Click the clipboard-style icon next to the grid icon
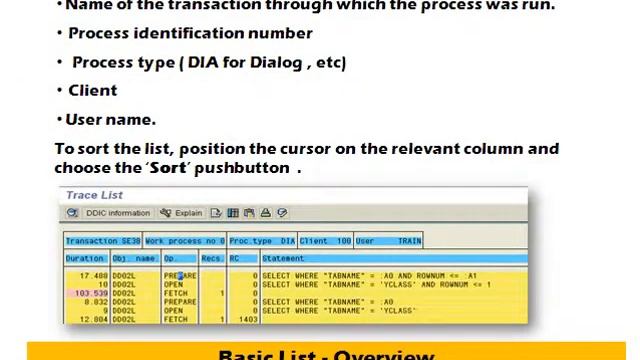 click(249, 213)
